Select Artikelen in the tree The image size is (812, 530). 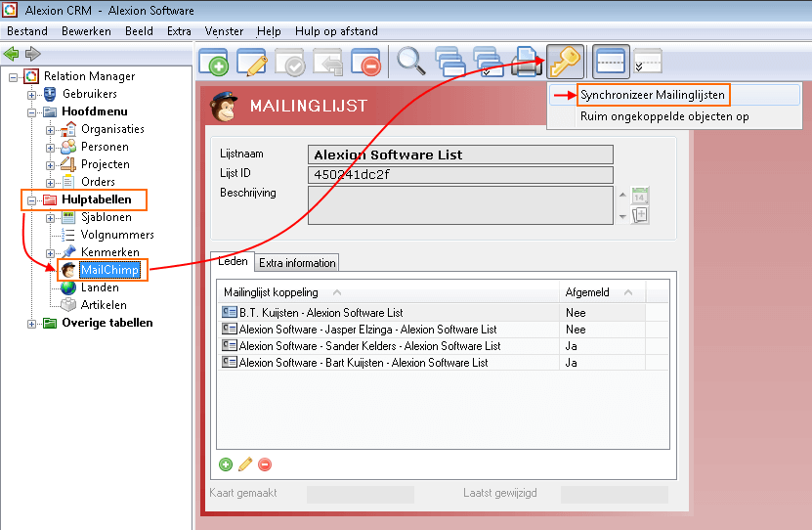[x=104, y=305]
